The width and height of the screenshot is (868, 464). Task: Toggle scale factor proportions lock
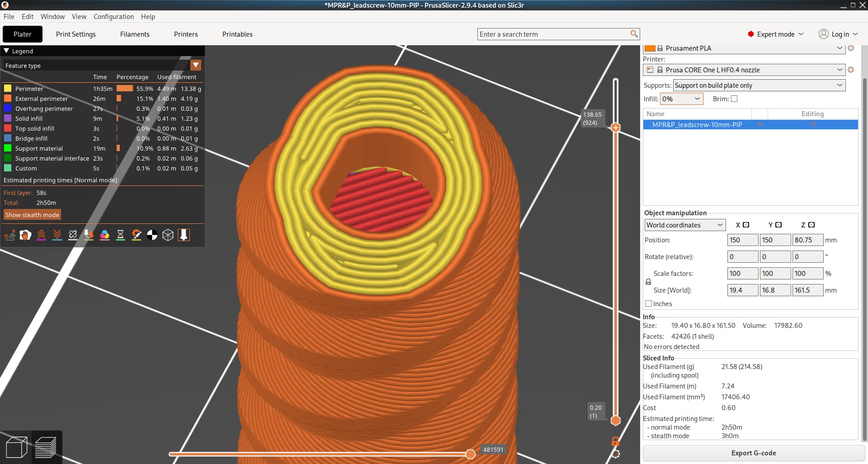648,282
